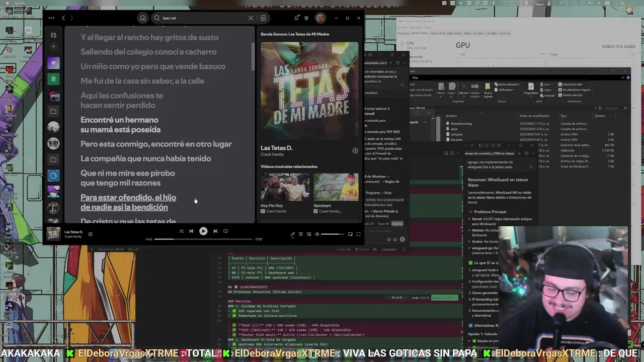The height and width of the screenshot is (362, 644).
Task: Open the 'Vista' tab in File Explorer
Action: (x=415, y=77)
